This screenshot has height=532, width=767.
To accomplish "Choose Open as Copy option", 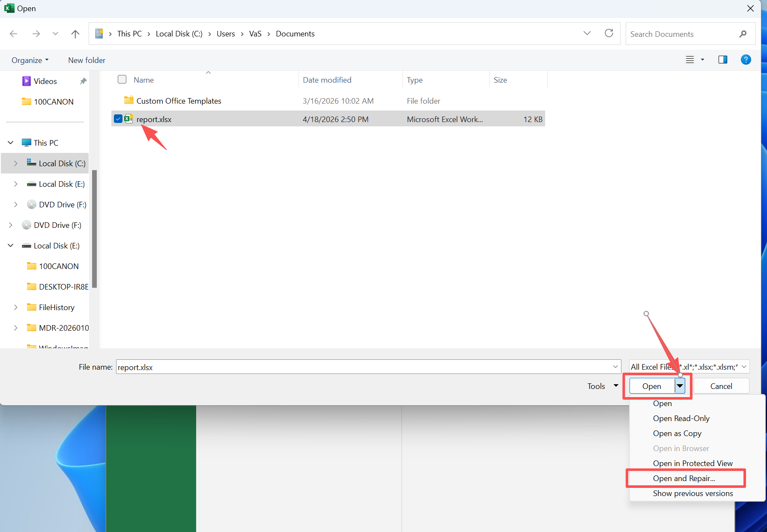I will point(677,433).
